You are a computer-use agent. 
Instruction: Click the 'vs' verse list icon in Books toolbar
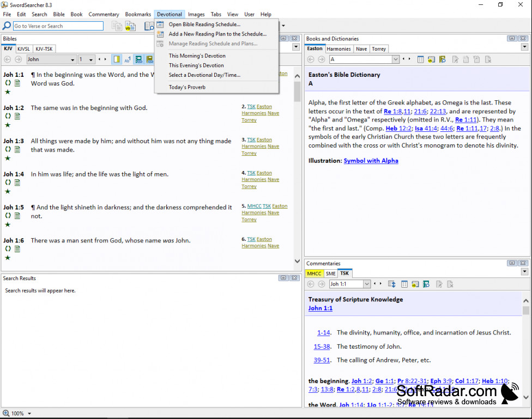click(431, 59)
